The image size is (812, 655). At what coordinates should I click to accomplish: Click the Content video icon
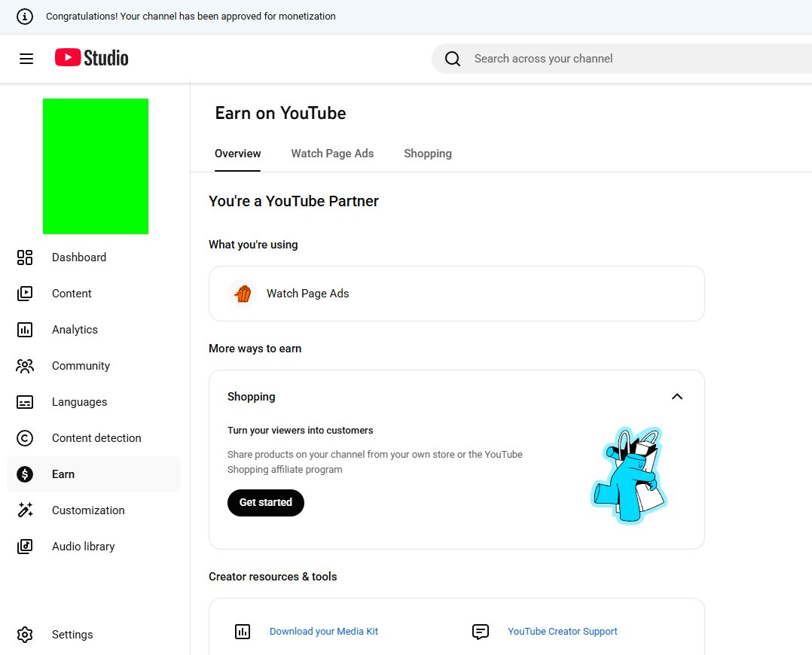pos(25,294)
